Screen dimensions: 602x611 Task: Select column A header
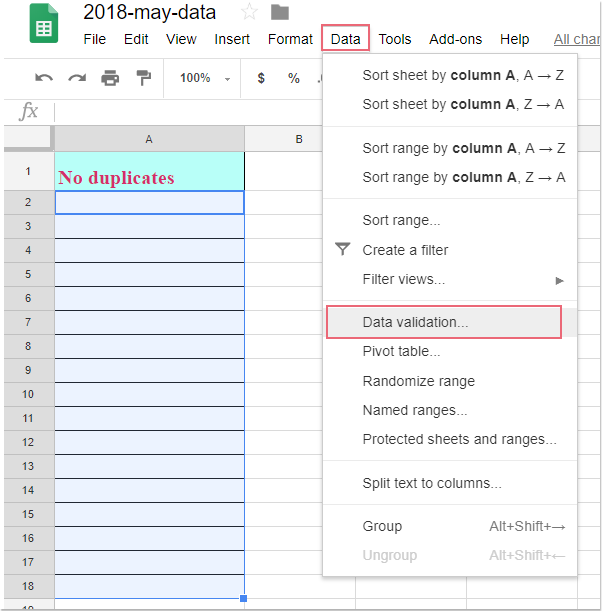[x=149, y=139]
